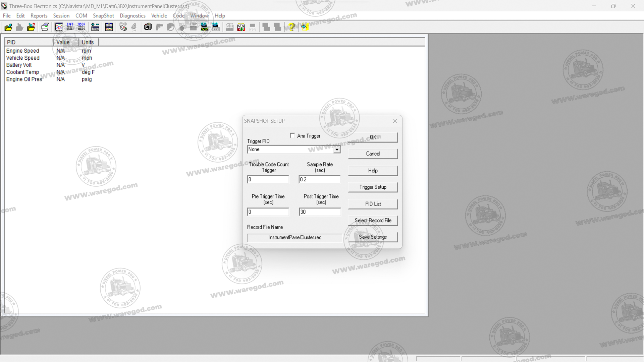The image size is (644, 362).
Task: Click the INT codes toolbar icon
Action: (70, 27)
